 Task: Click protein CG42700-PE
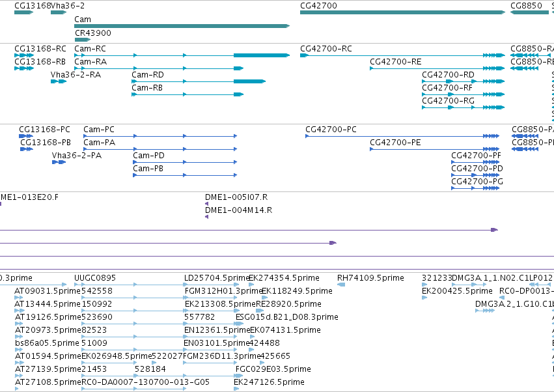pyautogui.click(x=435, y=149)
